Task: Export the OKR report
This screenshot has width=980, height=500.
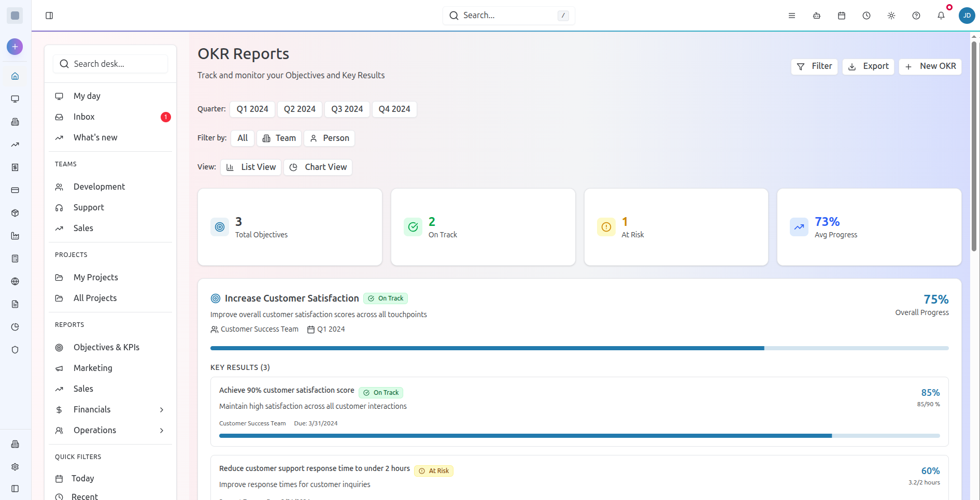Action: pos(868,66)
